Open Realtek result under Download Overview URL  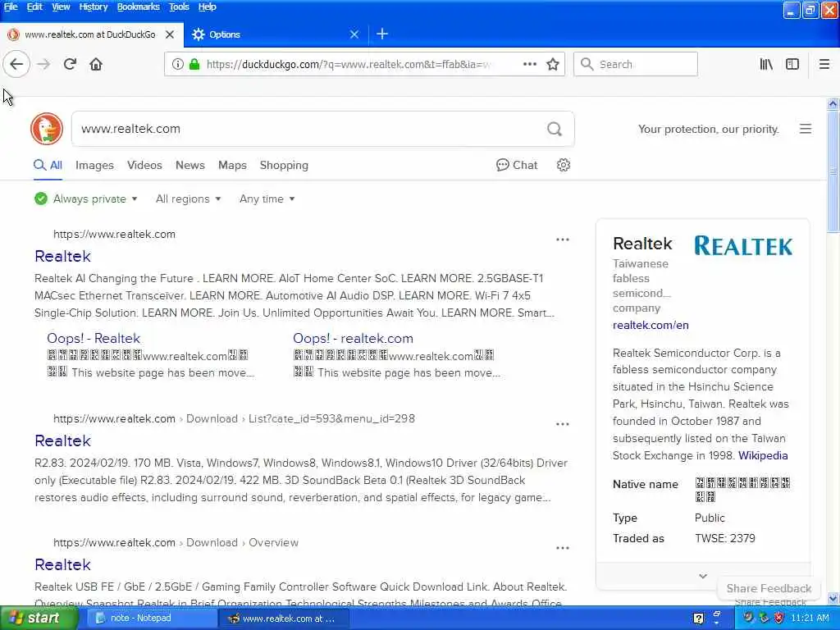point(62,564)
